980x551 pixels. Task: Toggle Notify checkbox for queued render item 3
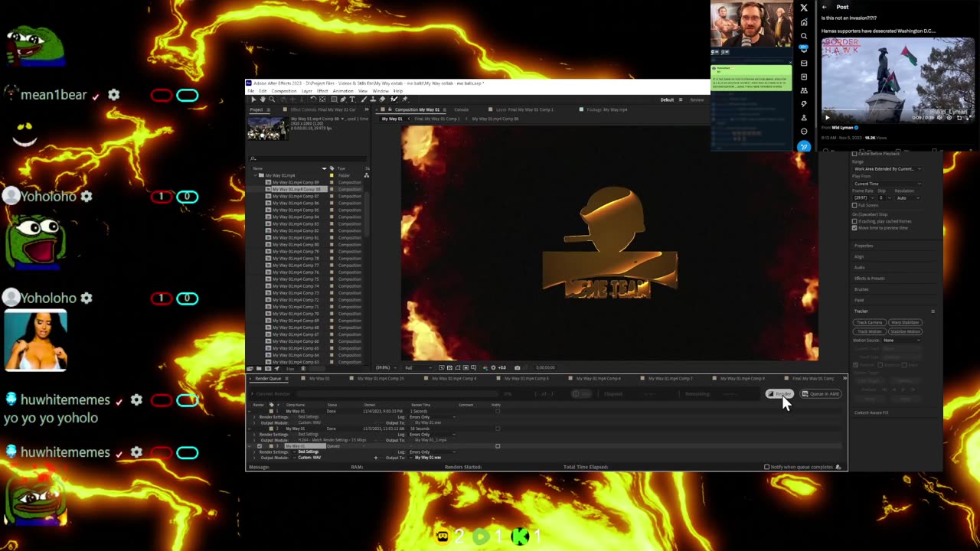pos(498,446)
